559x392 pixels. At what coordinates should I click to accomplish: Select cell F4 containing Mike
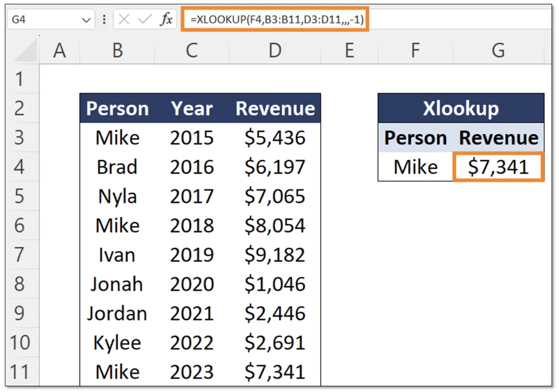[x=415, y=167]
